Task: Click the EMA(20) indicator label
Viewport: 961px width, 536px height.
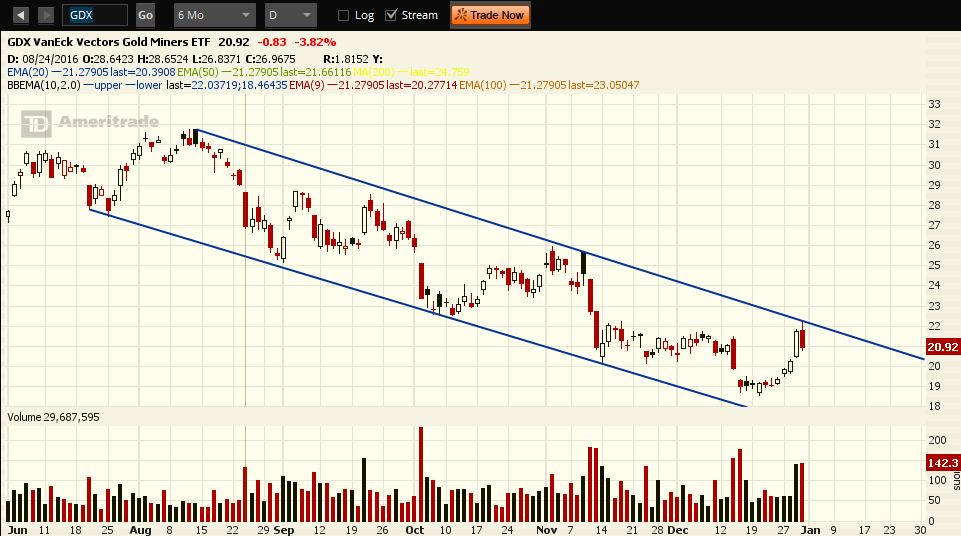Action: point(28,72)
